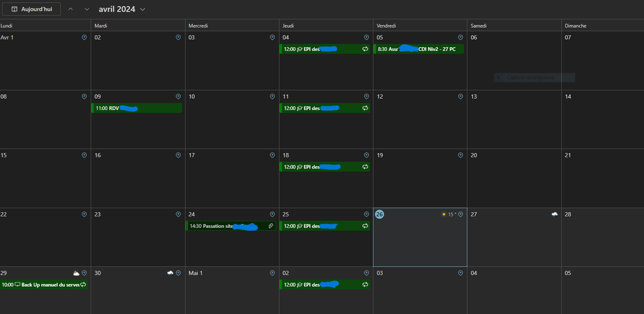The height and width of the screenshot is (314, 644).
Task: Click attachment paperclip on 14:30 Passation event
Action: 270,226
